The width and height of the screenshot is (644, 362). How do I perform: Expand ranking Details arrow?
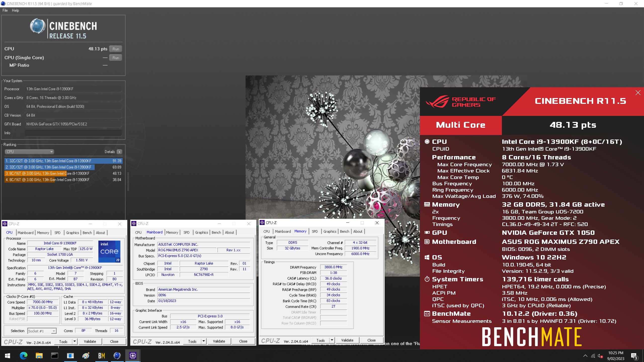pos(120,152)
